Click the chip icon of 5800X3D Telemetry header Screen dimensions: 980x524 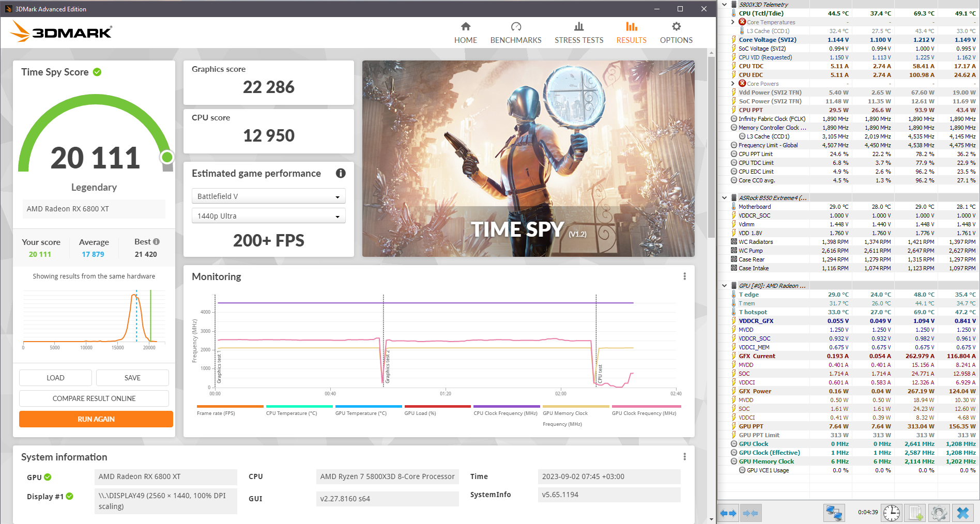(734, 5)
